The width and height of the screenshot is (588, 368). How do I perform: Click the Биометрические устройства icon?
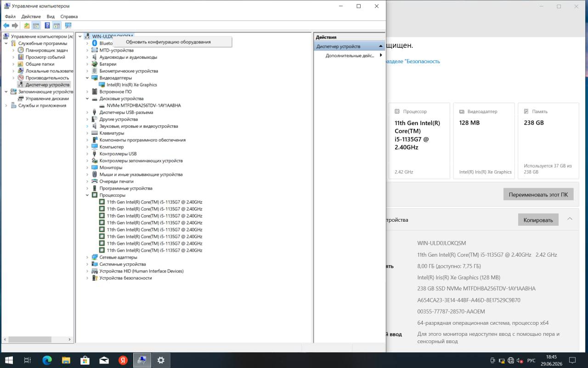pos(95,71)
